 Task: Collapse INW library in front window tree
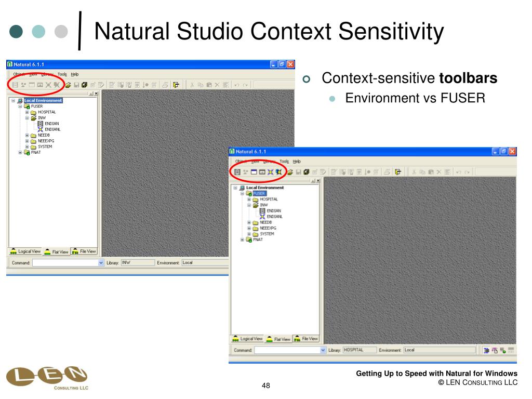coord(249,205)
